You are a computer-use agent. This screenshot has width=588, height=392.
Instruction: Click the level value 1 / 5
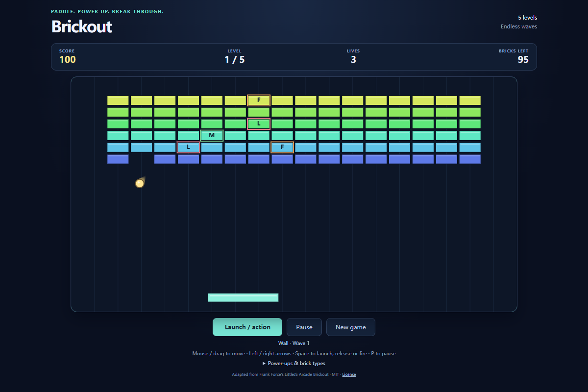coord(235,60)
